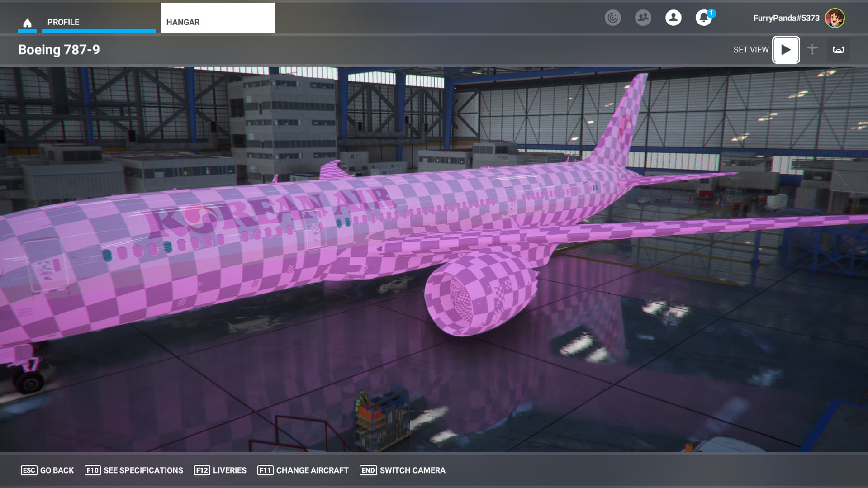Click the ESC key hint
868x488 pixels.
[x=29, y=470]
